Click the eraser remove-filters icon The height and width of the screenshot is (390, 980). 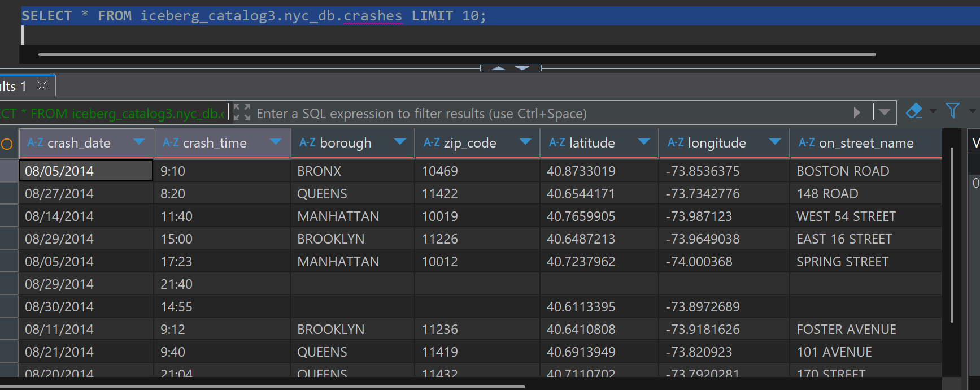pos(913,111)
